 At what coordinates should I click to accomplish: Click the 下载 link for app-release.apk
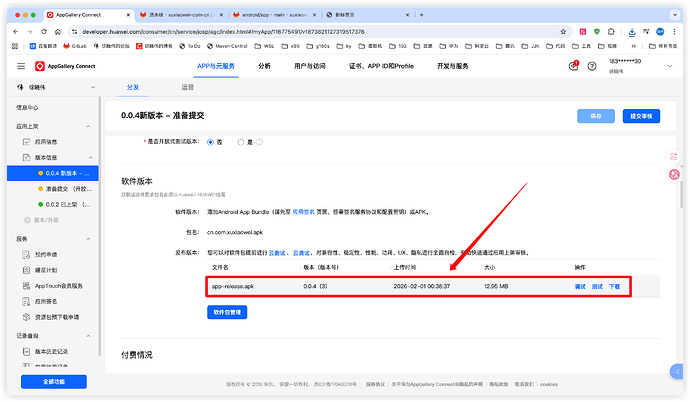coord(614,286)
